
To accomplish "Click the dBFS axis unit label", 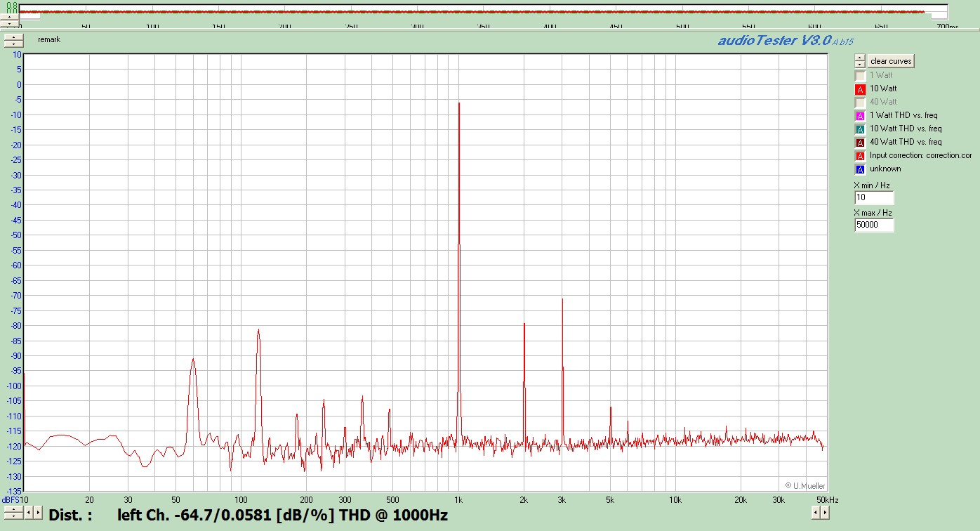I will 11,499.
